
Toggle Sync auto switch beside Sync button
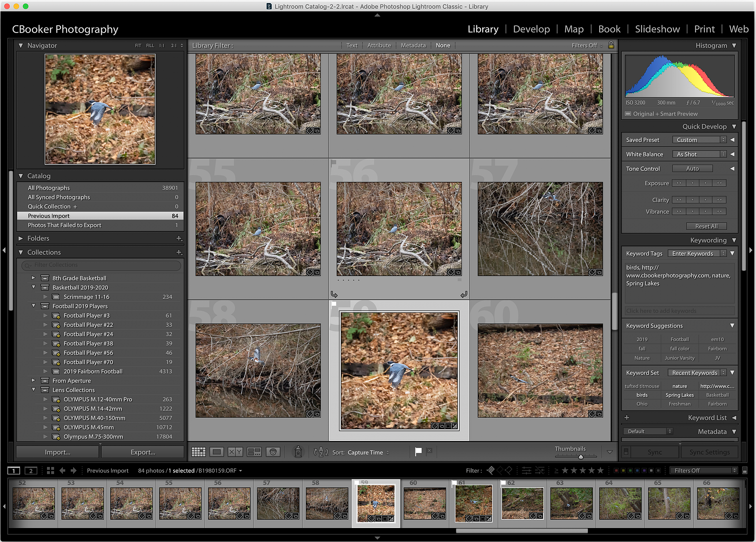click(x=626, y=452)
